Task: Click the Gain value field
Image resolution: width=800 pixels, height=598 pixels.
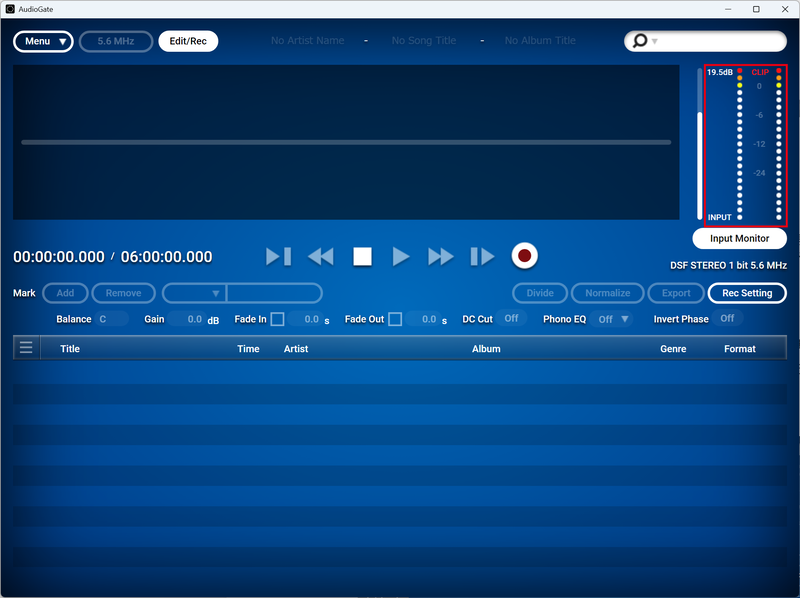Action: point(187,319)
